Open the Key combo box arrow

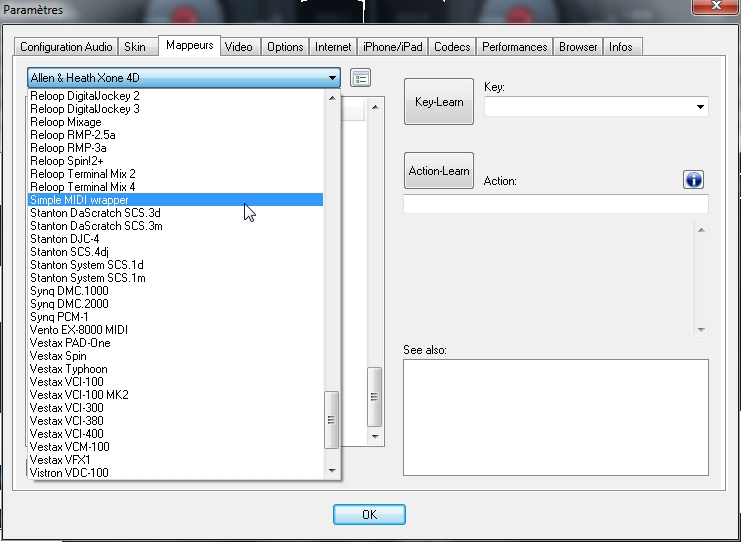point(700,107)
